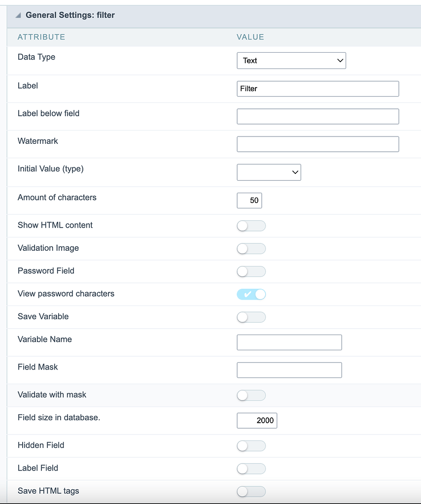Turn on the Hidden Field toggle

click(251, 446)
